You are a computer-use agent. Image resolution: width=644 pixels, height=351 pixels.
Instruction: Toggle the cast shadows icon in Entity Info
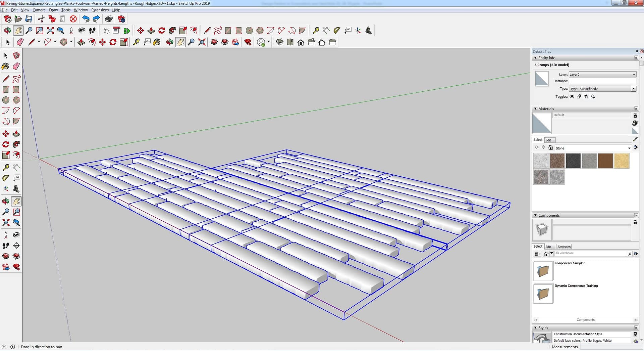pos(586,97)
